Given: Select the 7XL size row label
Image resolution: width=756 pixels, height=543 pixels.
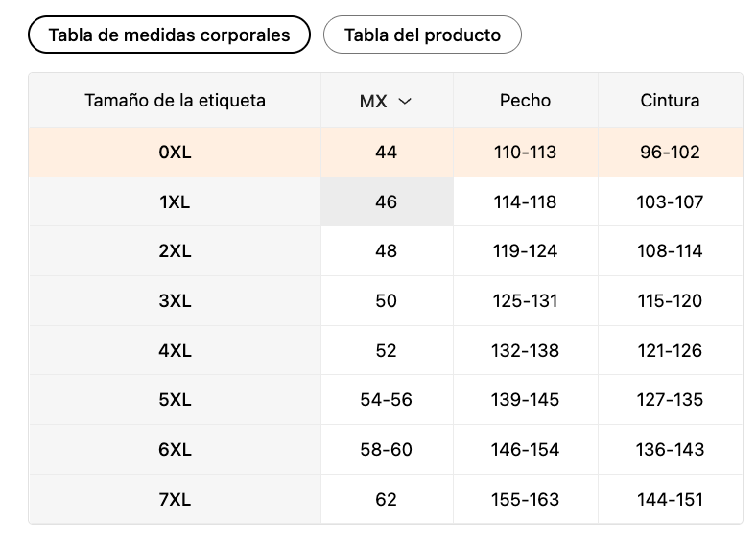Looking at the screenshot, I should pos(175,500).
